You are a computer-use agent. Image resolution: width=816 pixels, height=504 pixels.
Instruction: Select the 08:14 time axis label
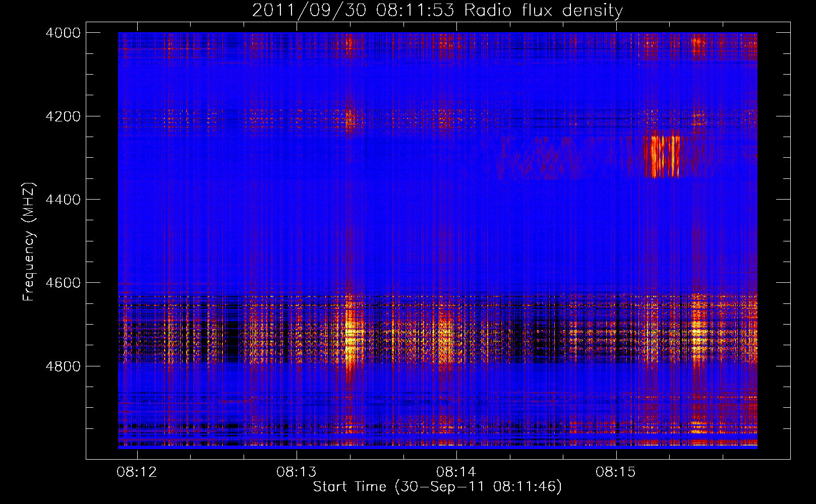(456, 472)
